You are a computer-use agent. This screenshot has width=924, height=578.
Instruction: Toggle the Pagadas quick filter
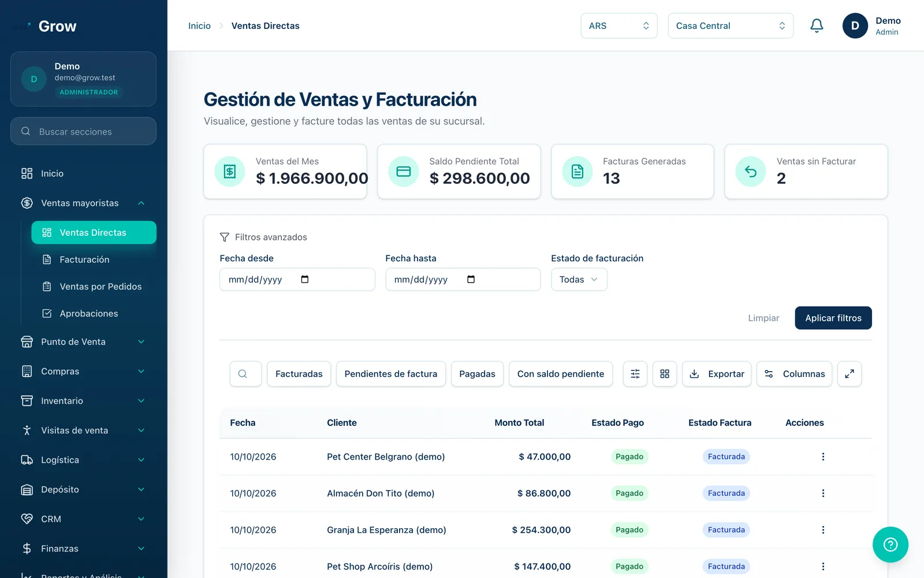[x=477, y=374]
